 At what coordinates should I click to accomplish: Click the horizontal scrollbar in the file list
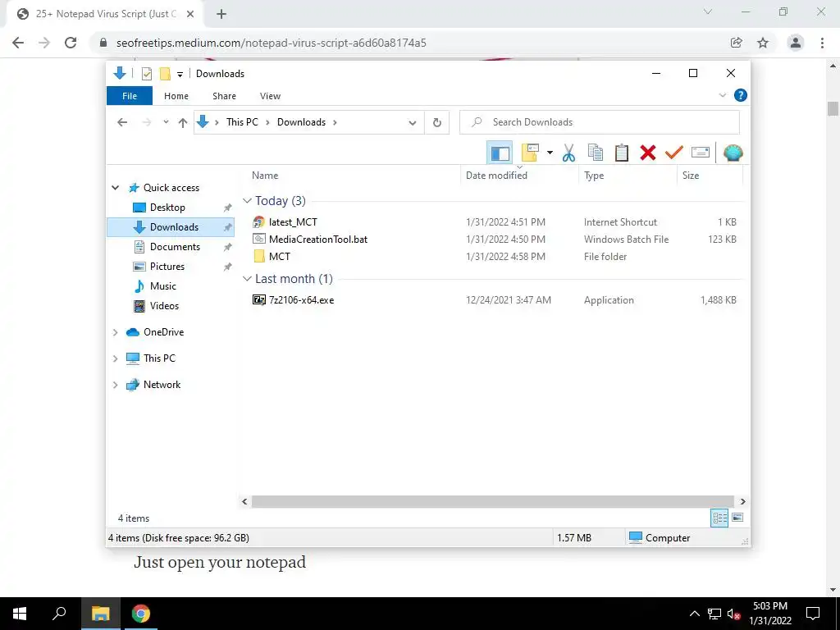coord(493,501)
